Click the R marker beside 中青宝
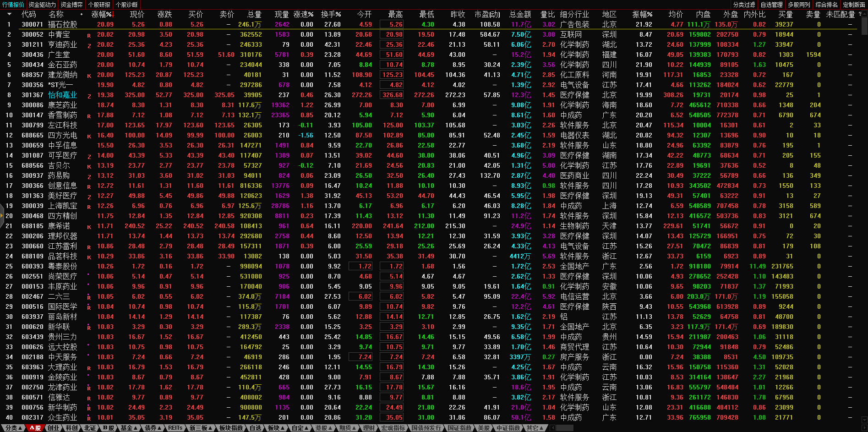Image resolution: width=868 pixels, height=432 pixels. 89,35
